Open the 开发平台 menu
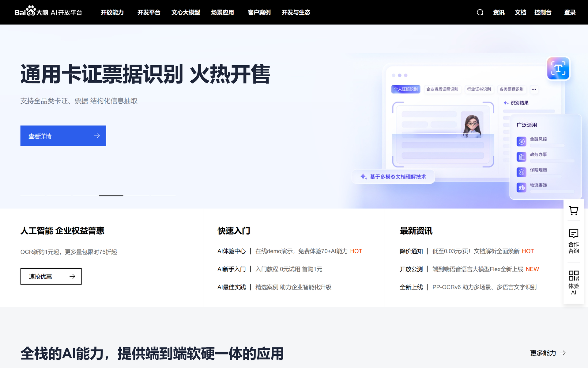 coord(149,12)
